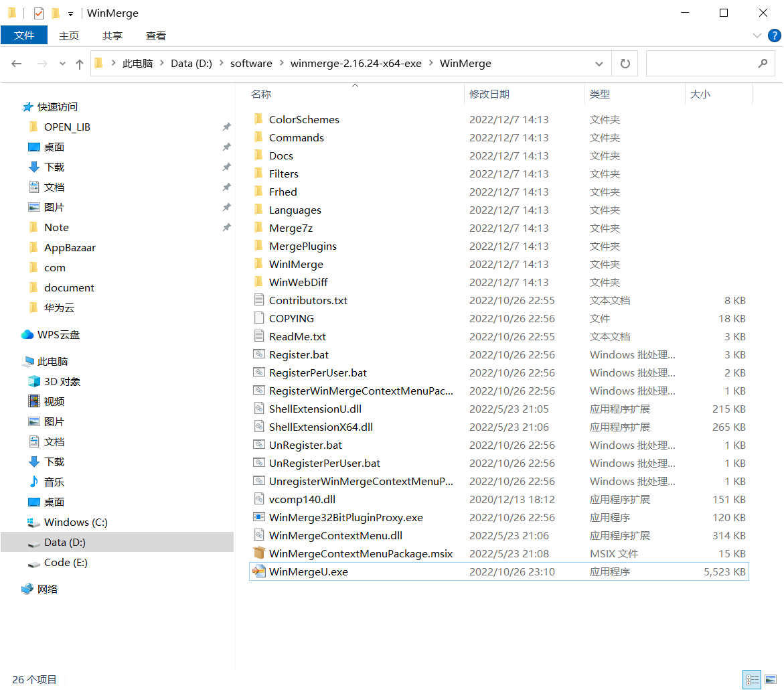Click the COPYING file icon
This screenshot has width=784, height=690.
pos(259,318)
